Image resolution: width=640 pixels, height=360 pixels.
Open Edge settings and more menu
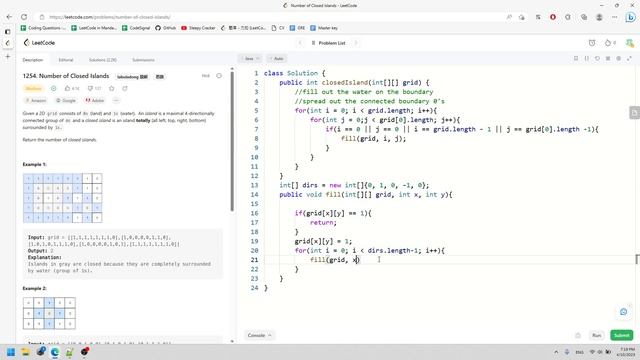coord(615,17)
